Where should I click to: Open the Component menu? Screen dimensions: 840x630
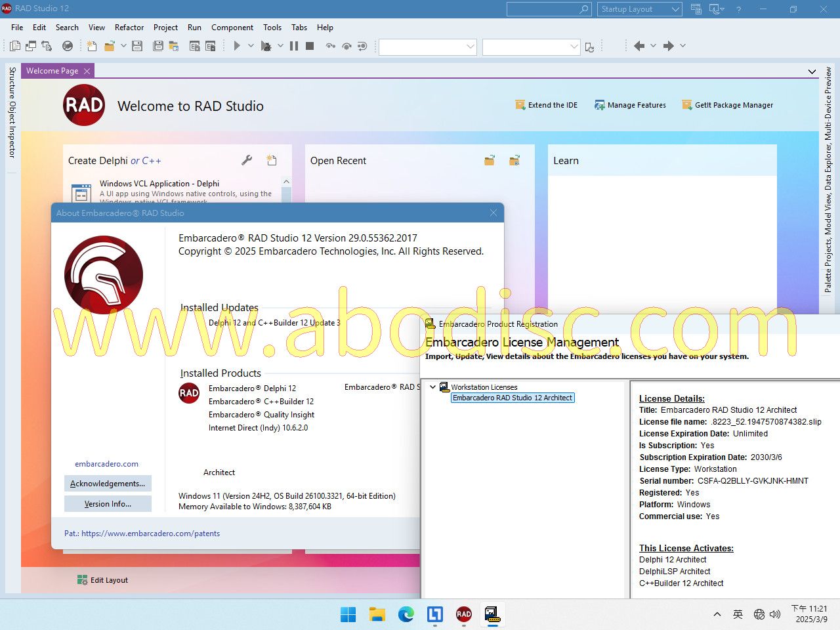pos(232,28)
